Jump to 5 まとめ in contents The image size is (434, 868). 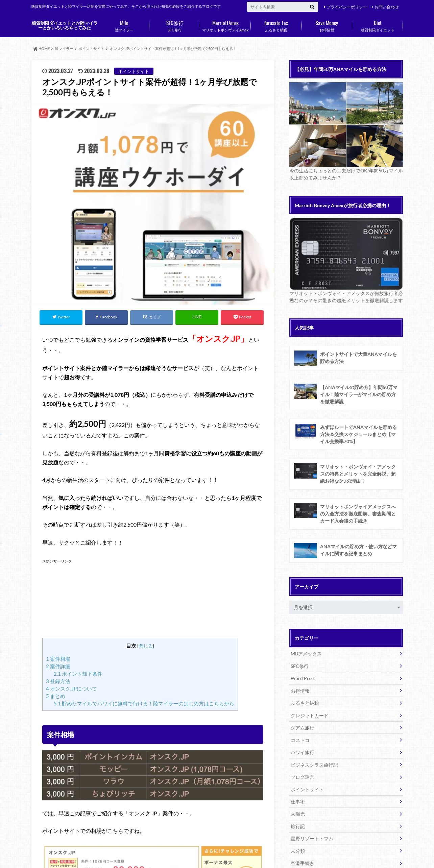(55, 696)
